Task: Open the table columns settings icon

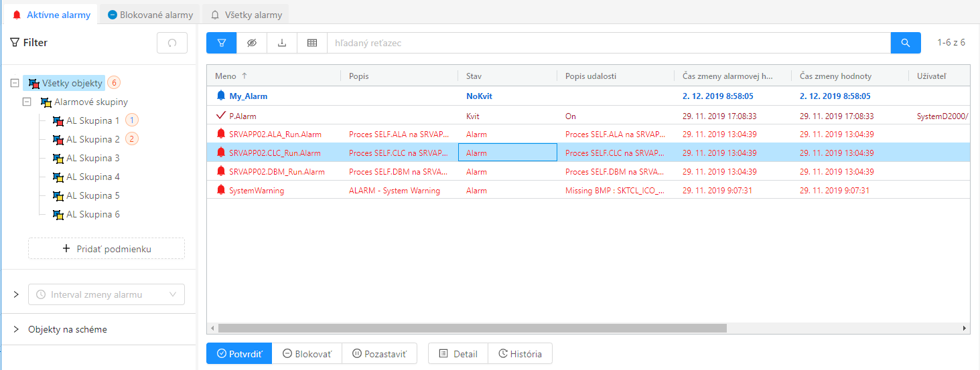Action: click(312, 43)
